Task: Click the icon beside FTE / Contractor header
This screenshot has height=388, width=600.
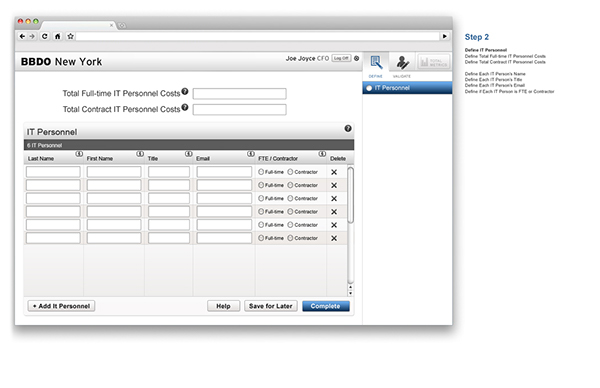Action: [322, 154]
